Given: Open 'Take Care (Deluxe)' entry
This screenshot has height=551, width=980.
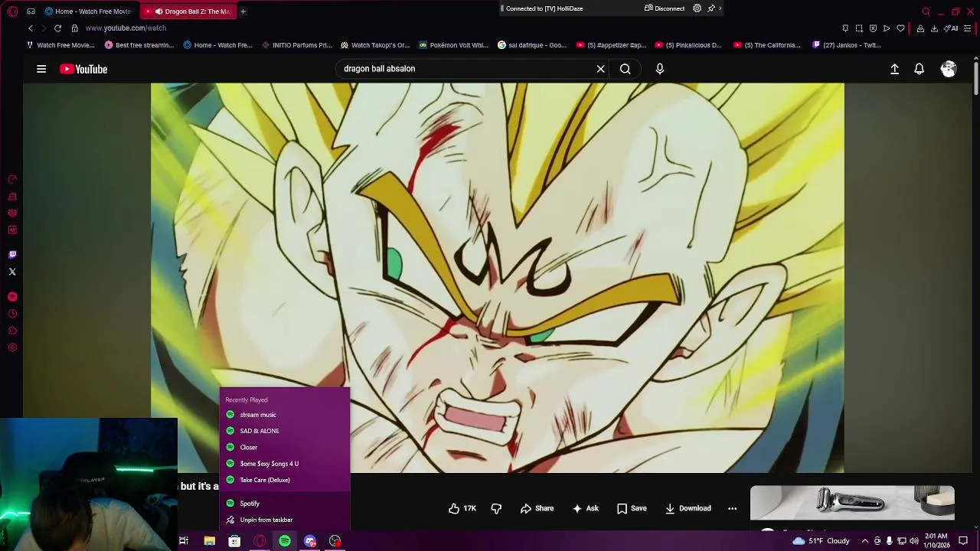Looking at the screenshot, I should point(285,480).
